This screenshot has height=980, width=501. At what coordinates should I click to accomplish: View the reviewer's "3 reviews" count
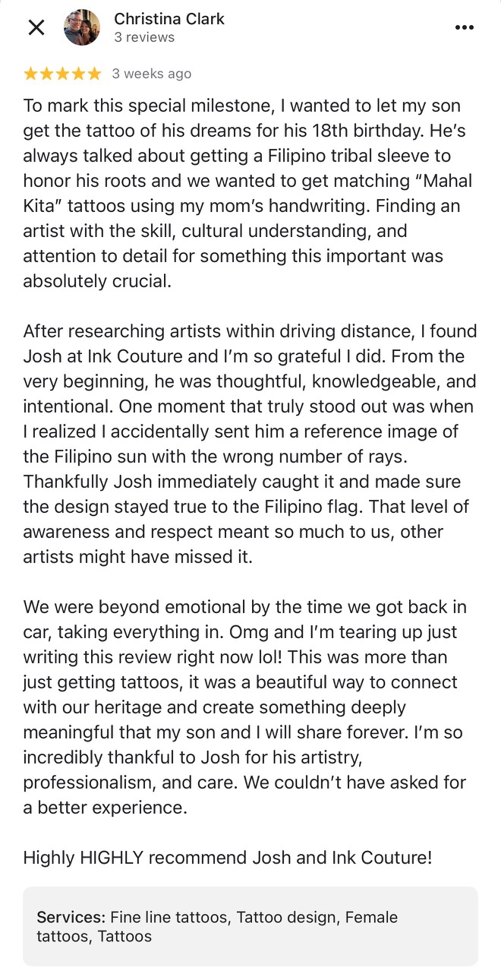[144, 37]
